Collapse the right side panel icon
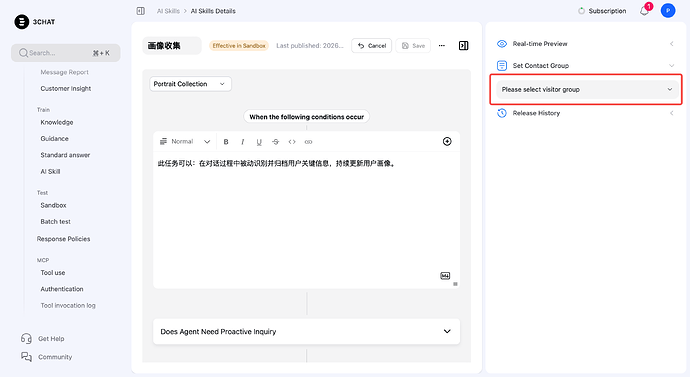Screen dimensions: 690x377 (x=463, y=46)
